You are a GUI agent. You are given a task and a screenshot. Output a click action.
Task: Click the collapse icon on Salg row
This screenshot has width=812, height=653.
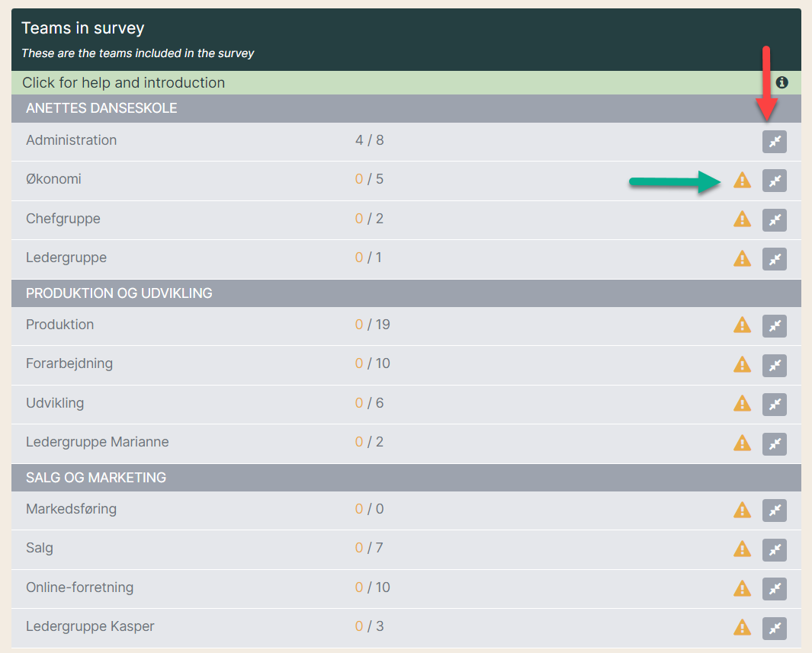(x=774, y=550)
